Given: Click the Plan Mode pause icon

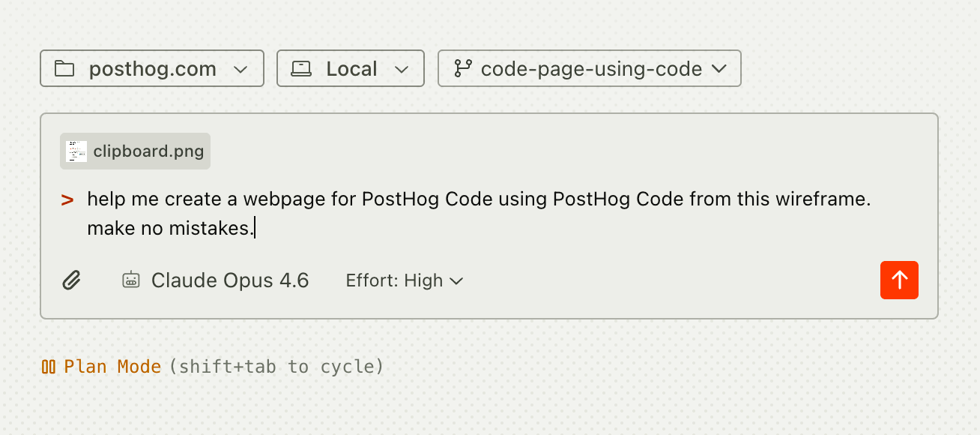Looking at the screenshot, I should coord(49,367).
